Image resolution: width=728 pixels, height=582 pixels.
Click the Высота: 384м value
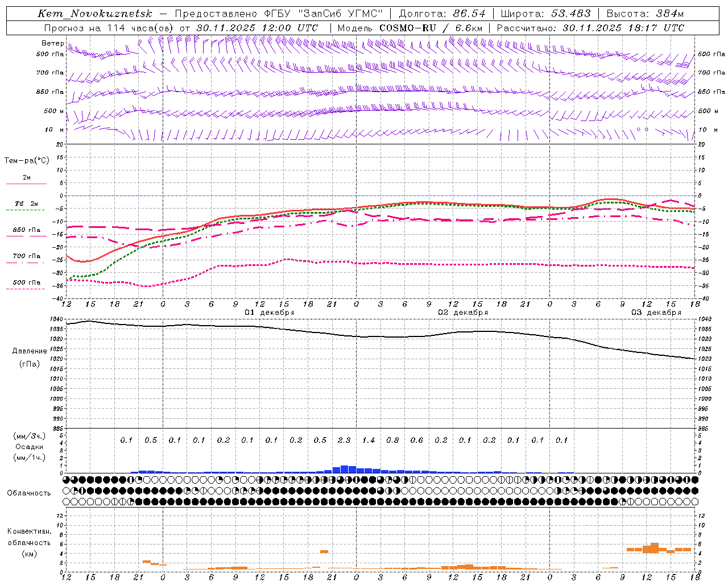pyautogui.click(x=645, y=14)
